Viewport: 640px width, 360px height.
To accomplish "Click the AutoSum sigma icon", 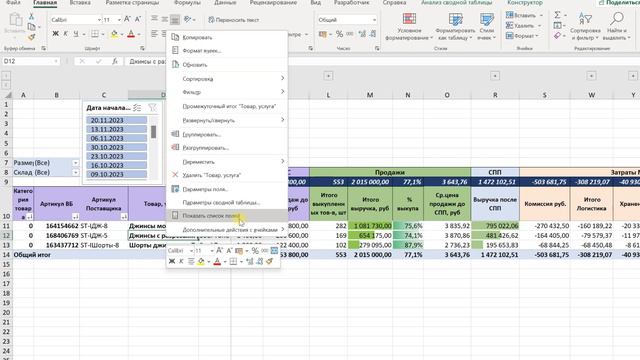I will [x=558, y=15].
